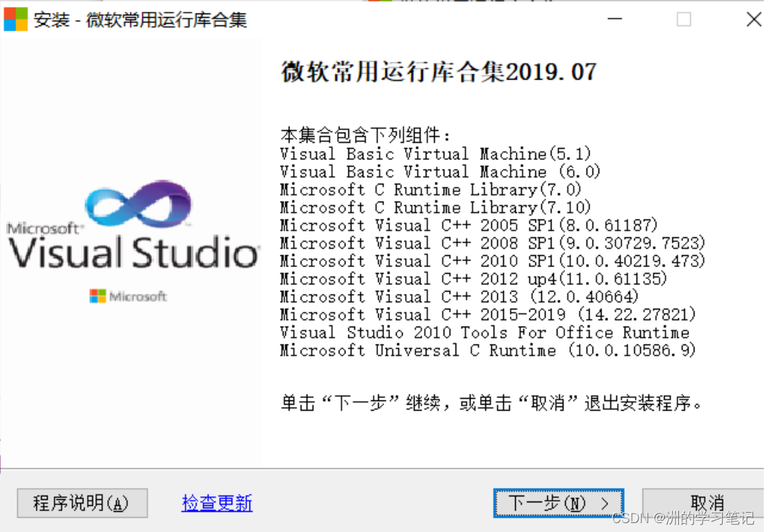
Task: Click Visual Studio 2010 Tools For Office Runtime line
Action: tap(485, 333)
